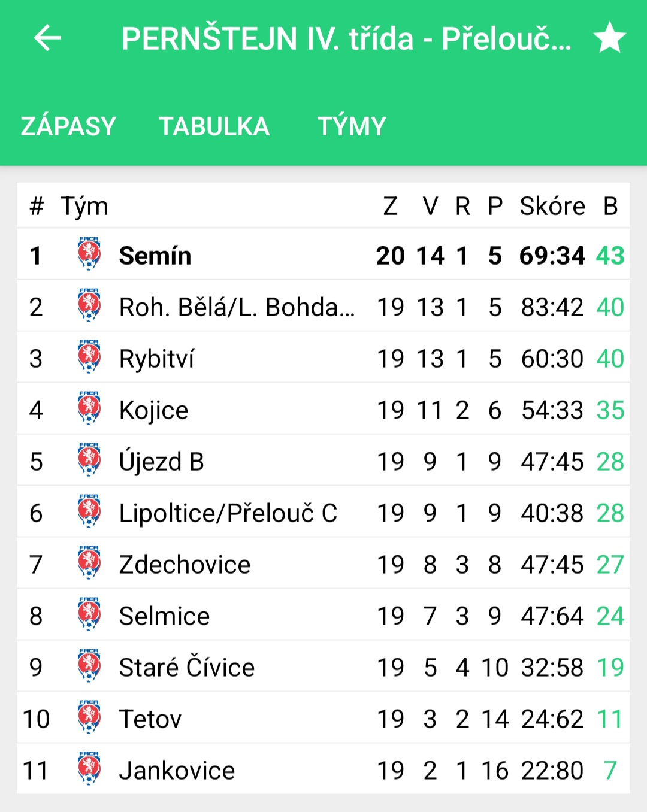Switch to the TABULKA tab
The width and height of the screenshot is (647, 812).
[x=214, y=126]
